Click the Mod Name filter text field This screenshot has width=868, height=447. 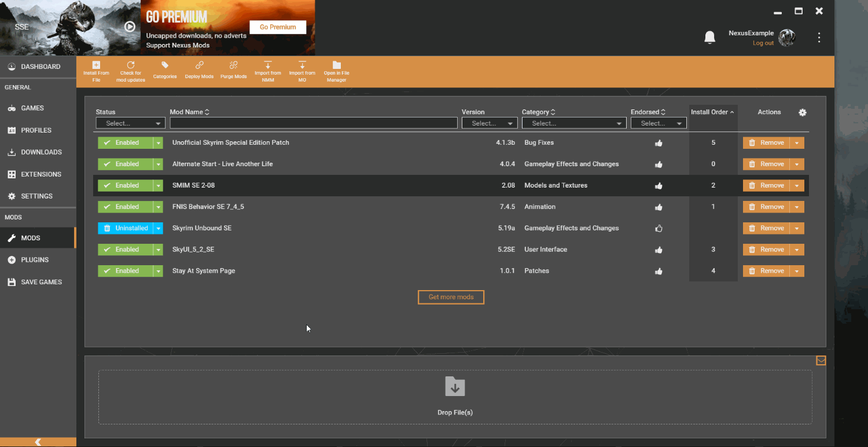pos(313,123)
